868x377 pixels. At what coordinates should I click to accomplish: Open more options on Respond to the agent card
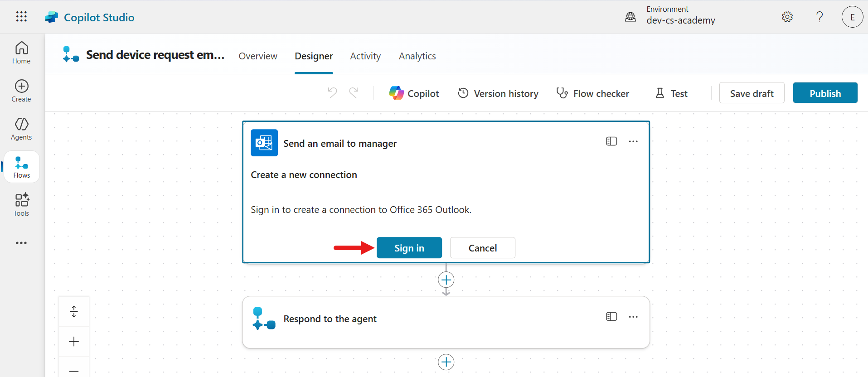pyautogui.click(x=633, y=317)
